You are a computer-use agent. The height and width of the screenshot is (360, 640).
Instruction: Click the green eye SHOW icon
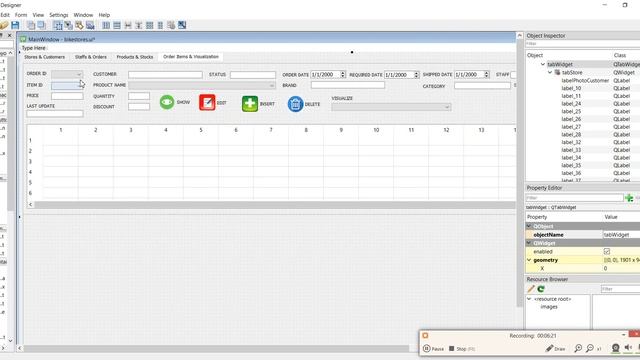pyautogui.click(x=167, y=102)
